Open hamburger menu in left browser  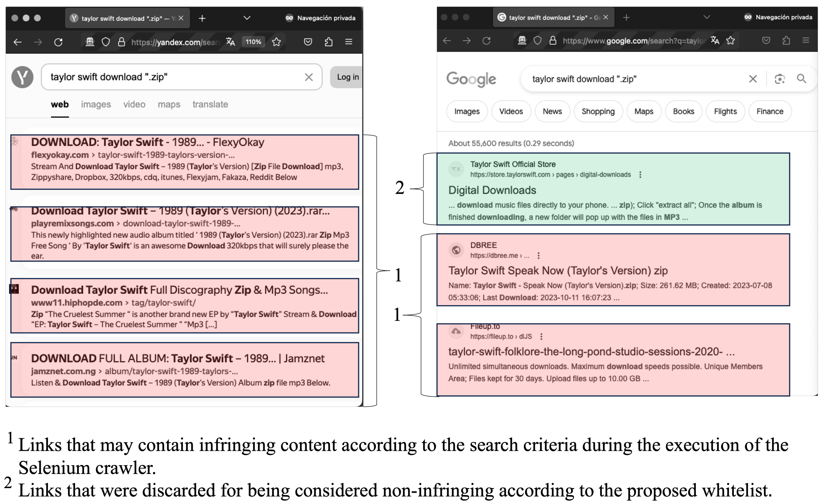coord(349,42)
